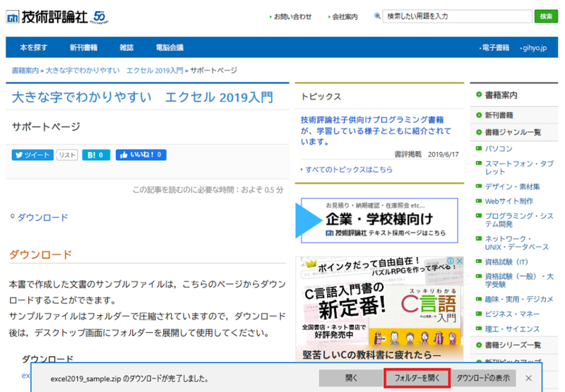Open 書籍ジャンル一覧 in the sidebar
This screenshot has width=565, height=392.
point(513,132)
